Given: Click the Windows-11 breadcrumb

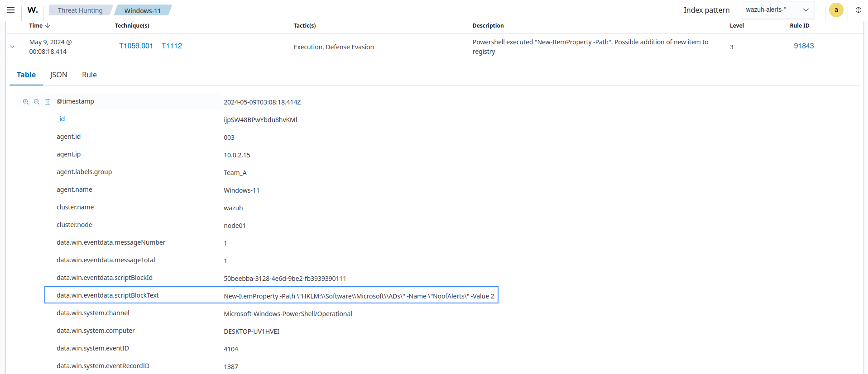Looking at the screenshot, I should (x=142, y=10).
